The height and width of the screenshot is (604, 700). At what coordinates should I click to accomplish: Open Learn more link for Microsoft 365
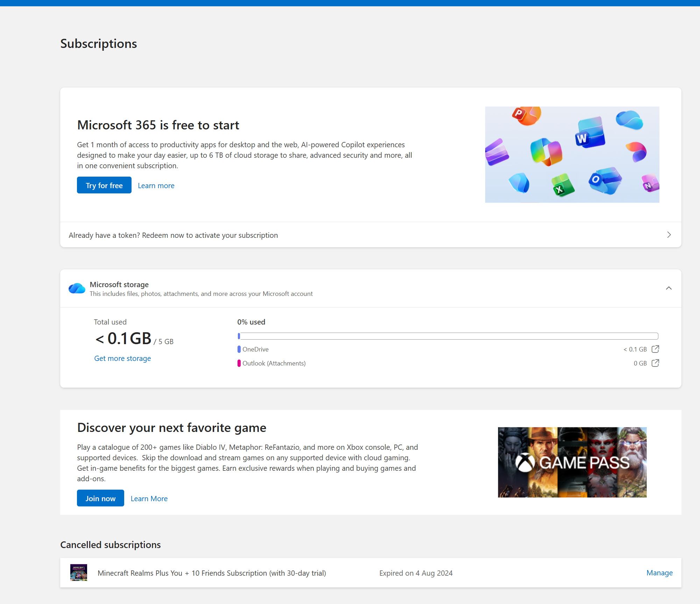(x=156, y=186)
